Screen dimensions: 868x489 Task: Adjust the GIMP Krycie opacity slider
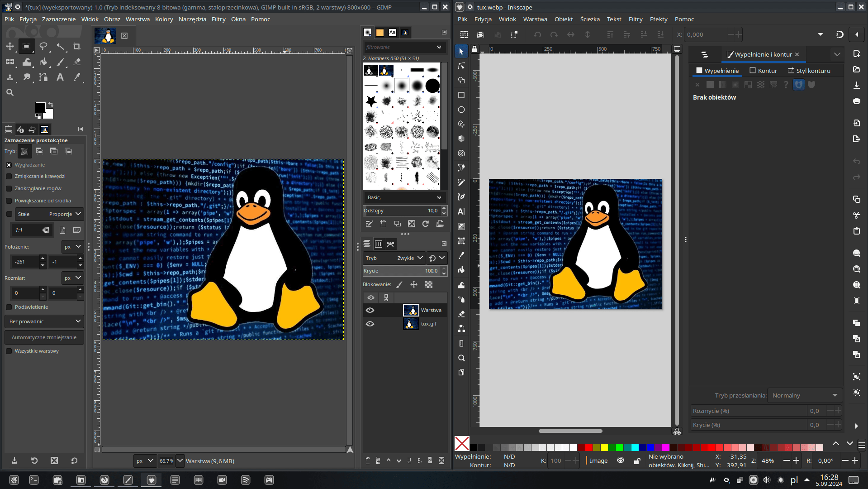click(x=401, y=271)
